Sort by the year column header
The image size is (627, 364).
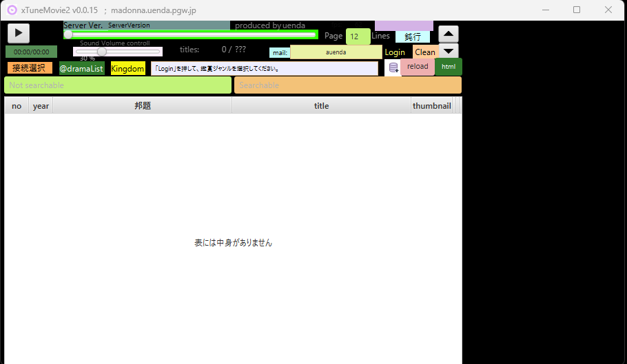[x=41, y=106]
